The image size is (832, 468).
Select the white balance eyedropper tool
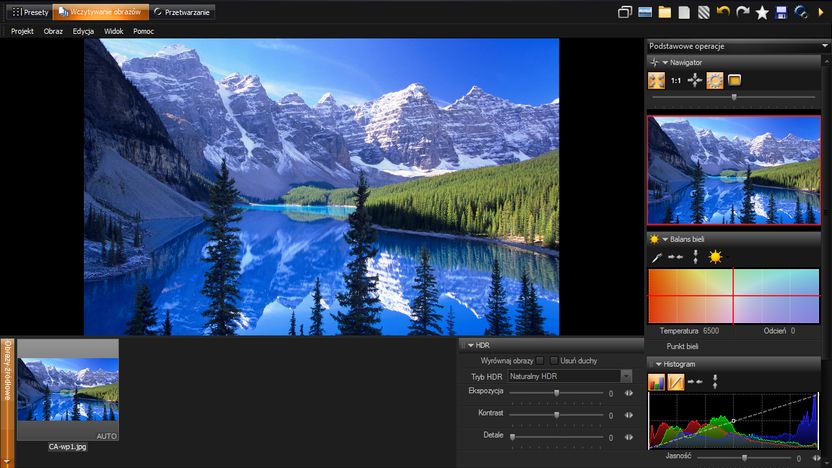[656, 257]
